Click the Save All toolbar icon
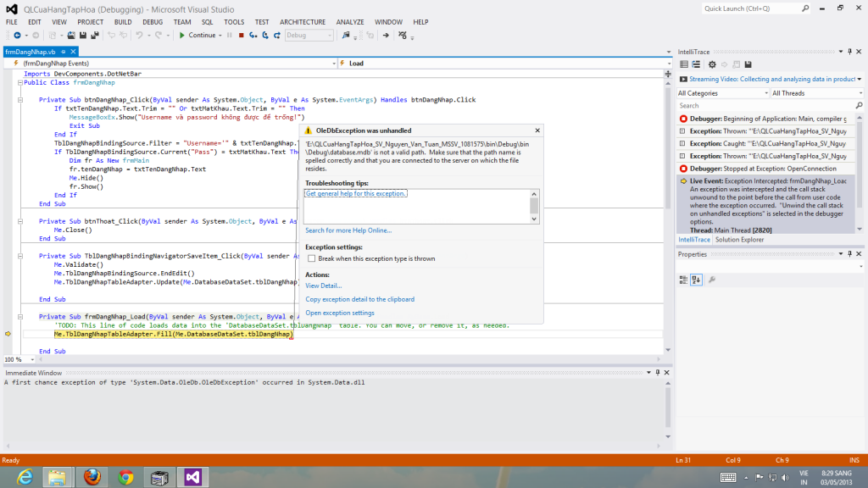868x488 pixels. (x=95, y=36)
